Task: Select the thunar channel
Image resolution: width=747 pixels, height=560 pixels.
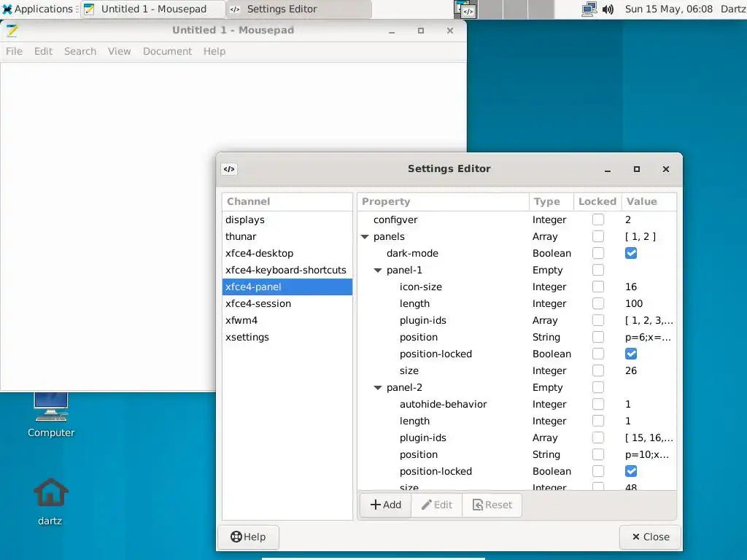Action: tap(287, 236)
